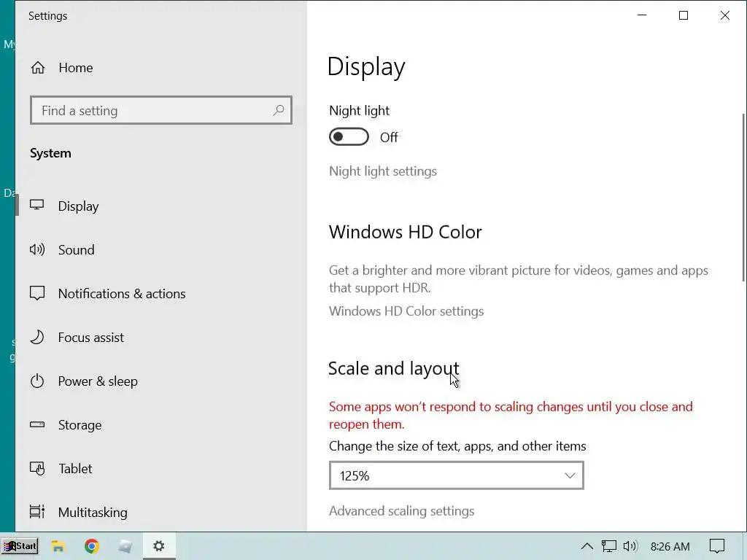Screen dimensions: 747x560
Task: Focus the Find a setting search box
Action: [x=161, y=111]
